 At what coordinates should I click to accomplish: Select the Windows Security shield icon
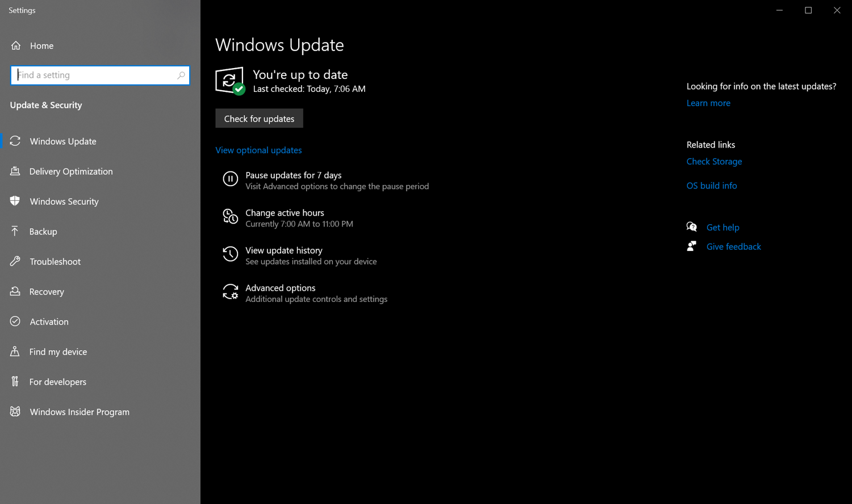[x=15, y=201]
